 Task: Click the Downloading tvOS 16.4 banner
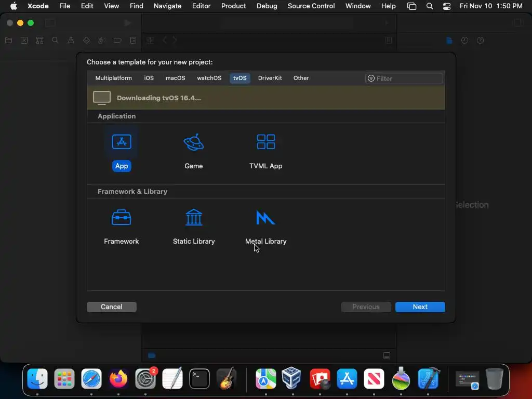point(265,98)
